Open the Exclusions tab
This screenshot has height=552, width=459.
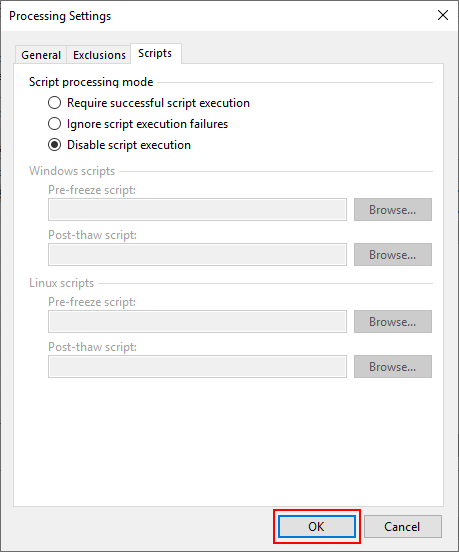(x=99, y=55)
